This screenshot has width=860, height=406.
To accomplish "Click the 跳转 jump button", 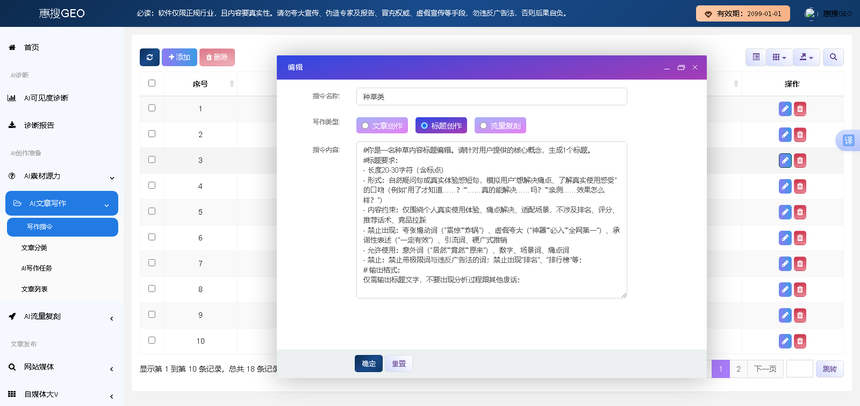I will click(x=830, y=369).
